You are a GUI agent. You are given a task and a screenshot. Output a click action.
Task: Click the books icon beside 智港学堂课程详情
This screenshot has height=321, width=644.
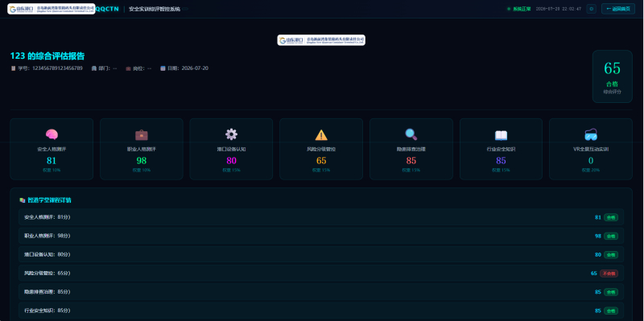[23, 200]
